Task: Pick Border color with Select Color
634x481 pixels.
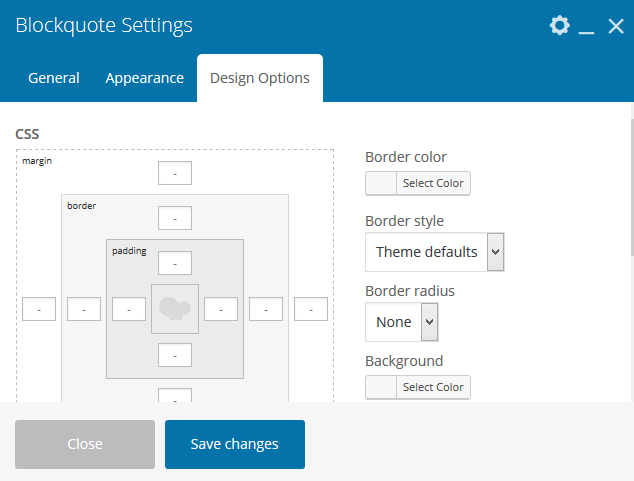Action: [418, 183]
